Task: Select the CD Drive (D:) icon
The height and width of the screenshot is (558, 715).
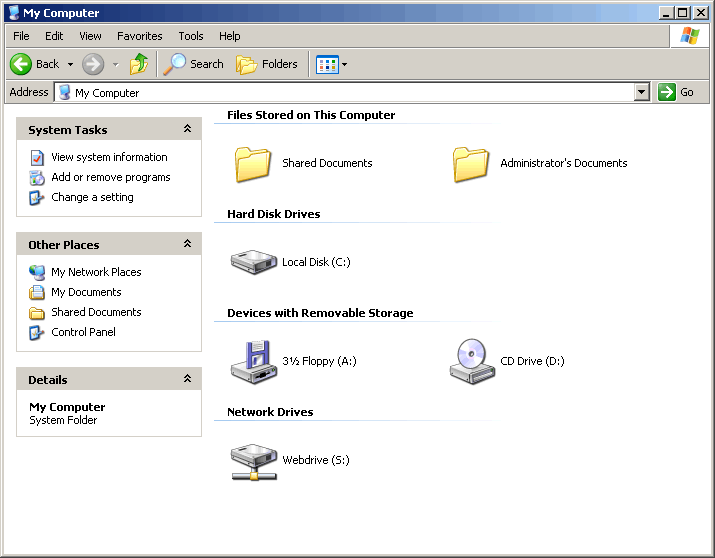Action: (x=471, y=361)
